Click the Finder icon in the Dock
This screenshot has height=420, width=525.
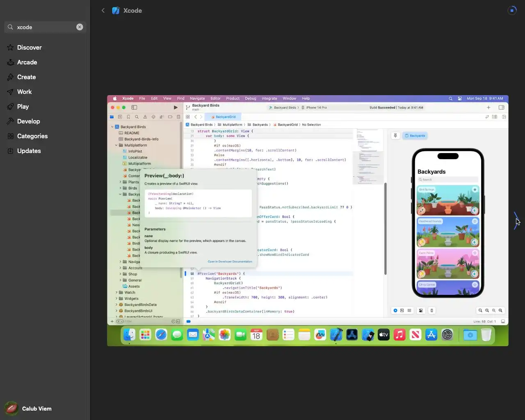click(x=130, y=335)
